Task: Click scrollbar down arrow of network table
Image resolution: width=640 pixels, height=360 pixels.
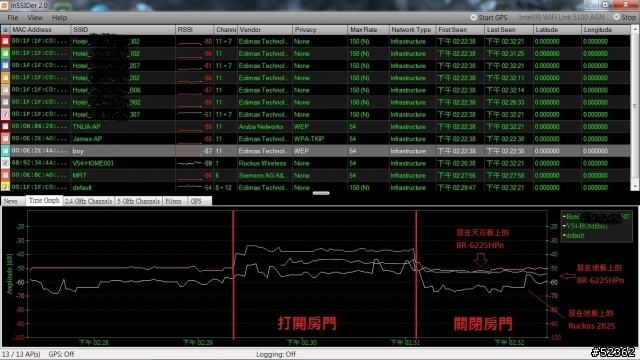Action: (x=635, y=187)
